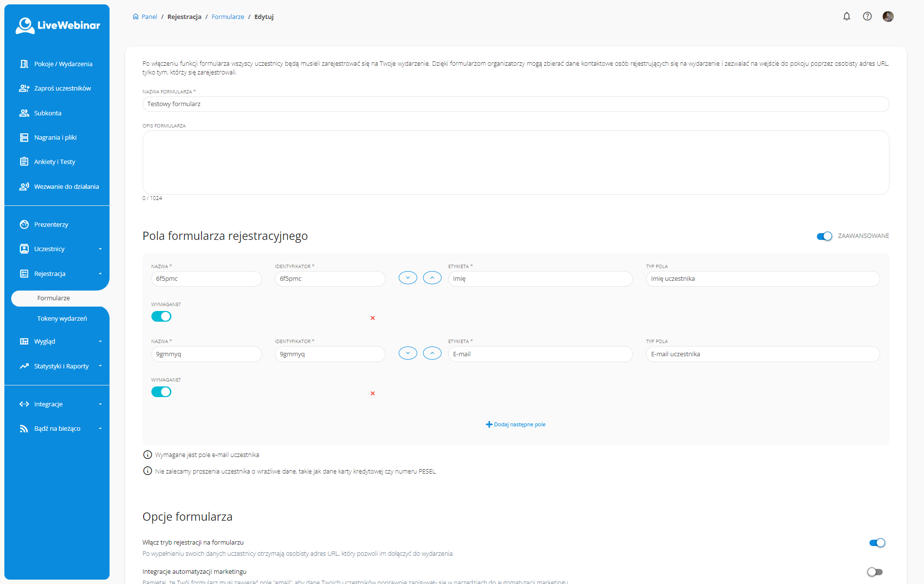Open Tokeny wydarzeń in the sidebar
This screenshot has height=584, width=924.
coord(62,319)
